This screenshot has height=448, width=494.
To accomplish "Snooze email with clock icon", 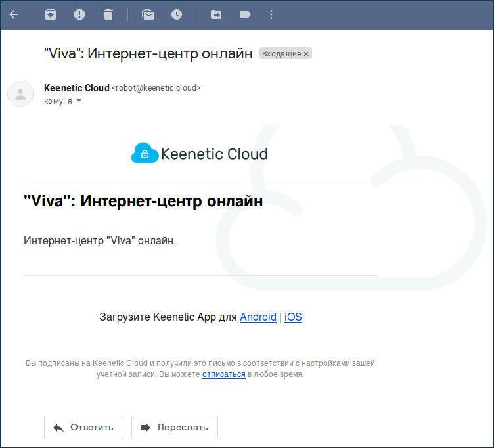I will click(177, 14).
